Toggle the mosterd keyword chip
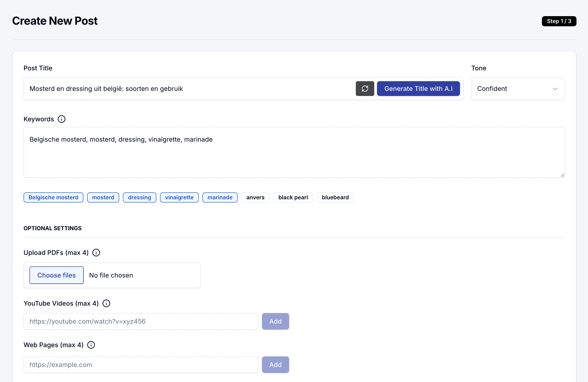Image resolution: width=588 pixels, height=382 pixels. click(x=103, y=197)
